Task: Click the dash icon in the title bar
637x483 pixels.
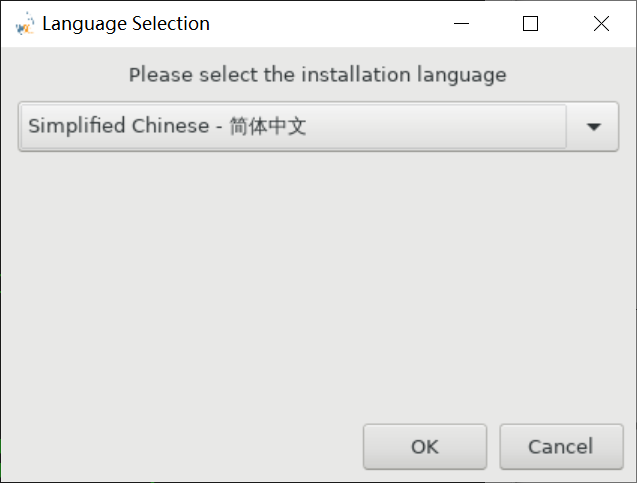Action: coord(462,24)
